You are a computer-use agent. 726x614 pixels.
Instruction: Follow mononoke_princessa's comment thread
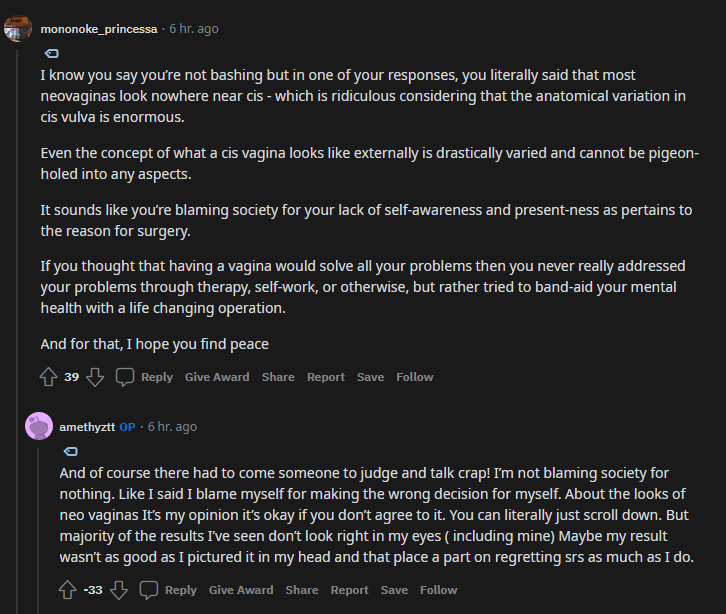(x=414, y=377)
